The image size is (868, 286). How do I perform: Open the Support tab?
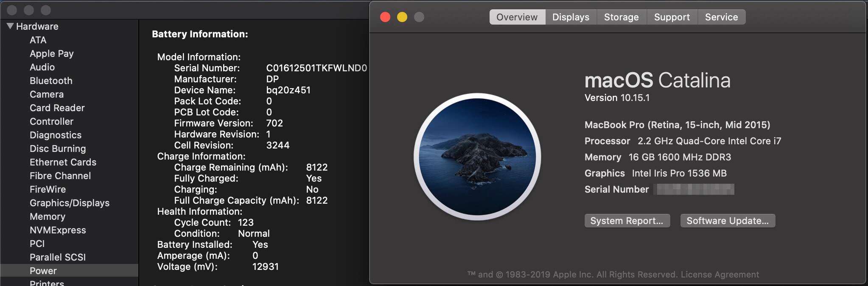click(672, 17)
